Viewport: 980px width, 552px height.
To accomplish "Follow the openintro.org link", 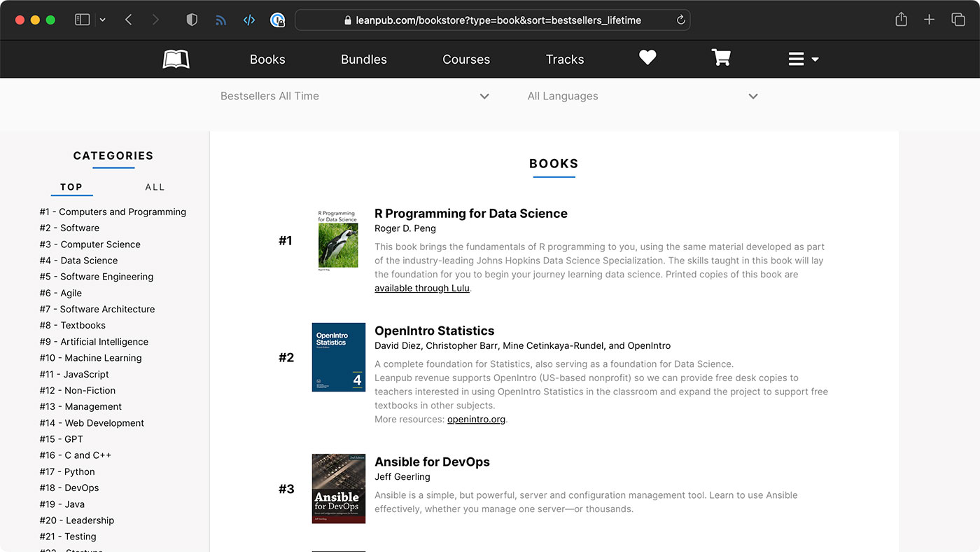I will pos(476,420).
